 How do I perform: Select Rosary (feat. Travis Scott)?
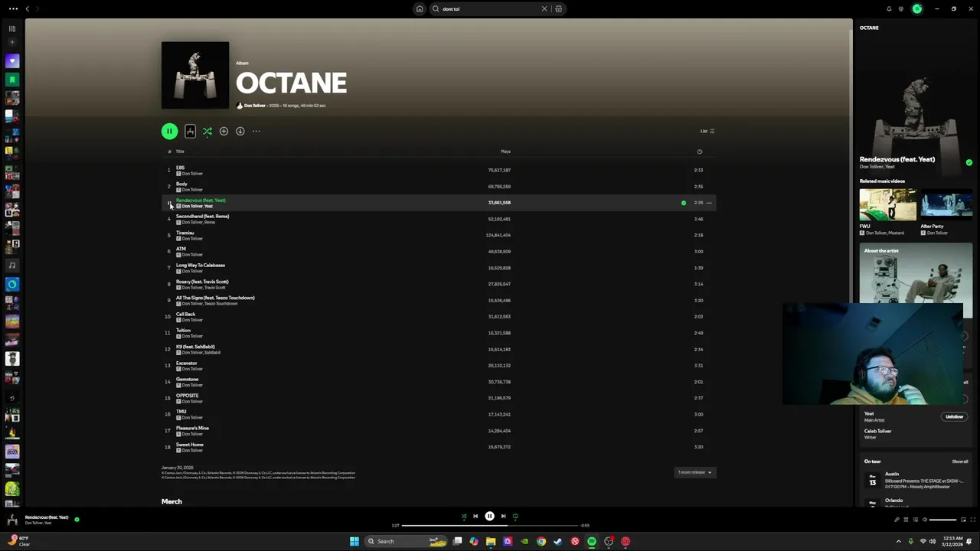click(438, 284)
